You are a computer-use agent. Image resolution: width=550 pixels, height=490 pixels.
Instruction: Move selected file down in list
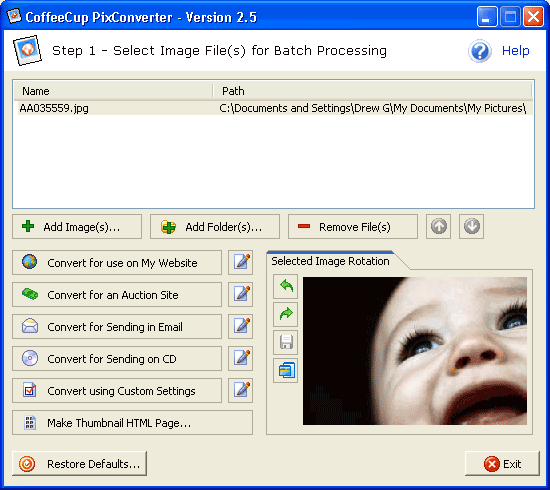(471, 227)
